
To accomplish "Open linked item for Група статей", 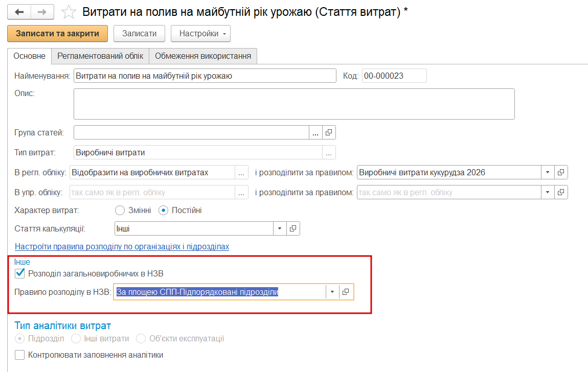I will point(329,132).
